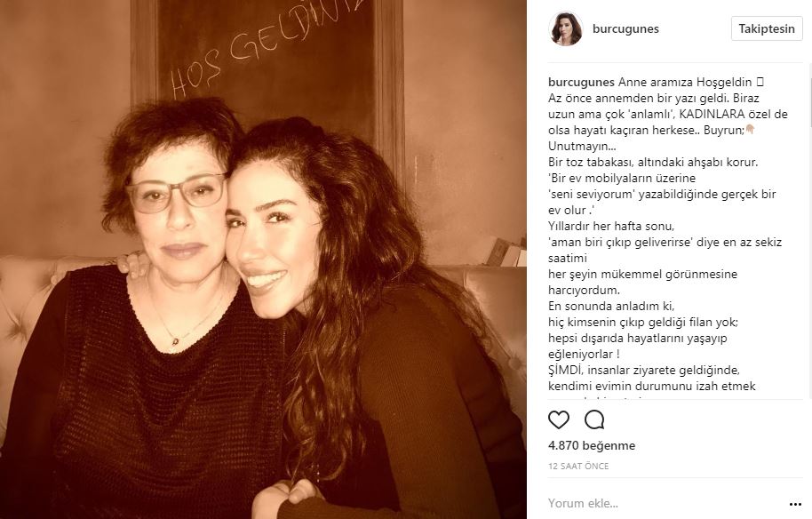Screen dimensions: 812x519
Task: Click the square emoji placeholder after Hoşgeldin
Action: 760,82
